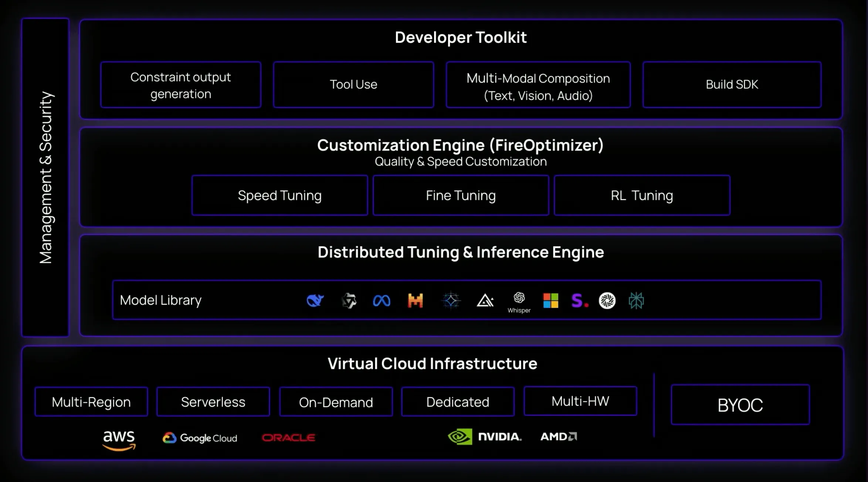Image resolution: width=868 pixels, height=482 pixels.
Task: Click the Fine Tuning box
Action: point(461,195)
